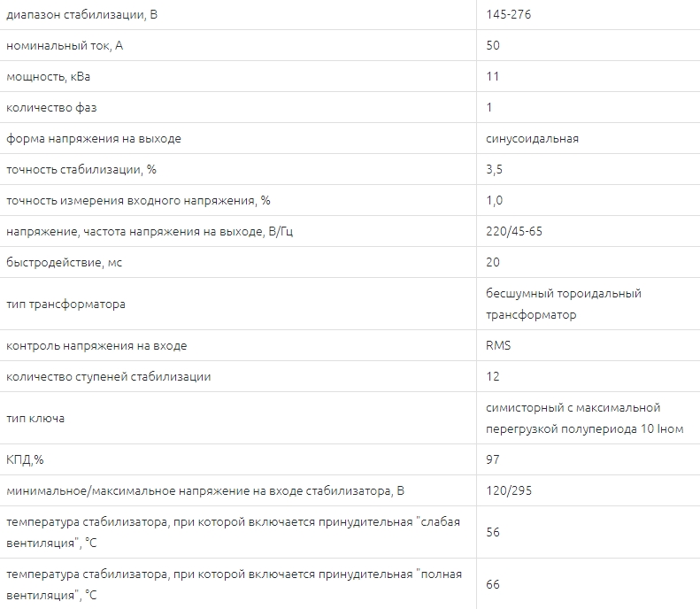
Task: Click the 220/45-65 value
Action: (x=514, y=231)
